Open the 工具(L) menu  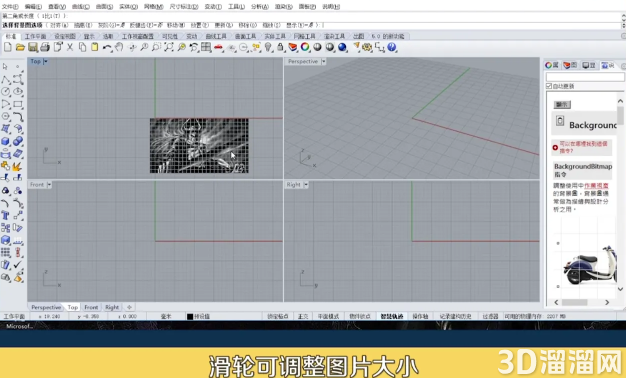click(236, 6)
